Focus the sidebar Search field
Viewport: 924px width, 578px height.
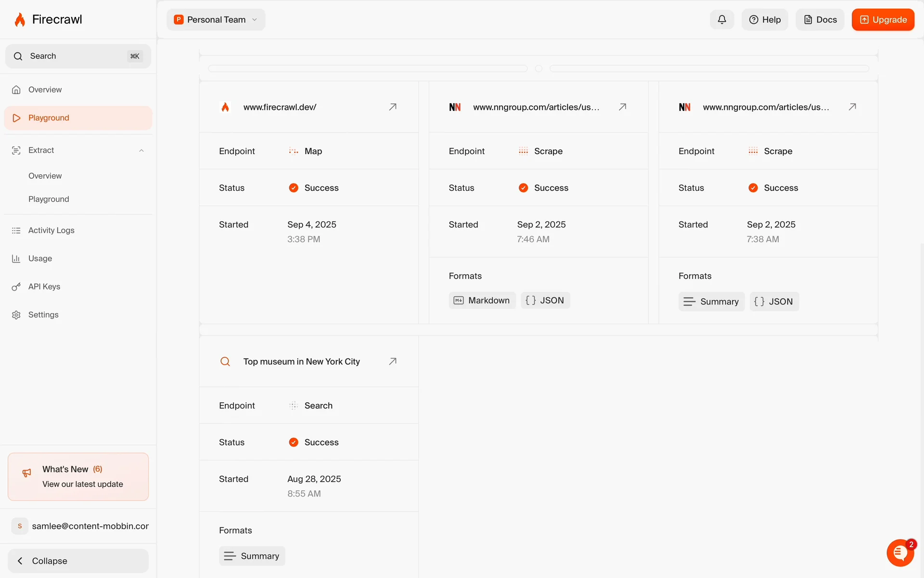coord(77,56)
